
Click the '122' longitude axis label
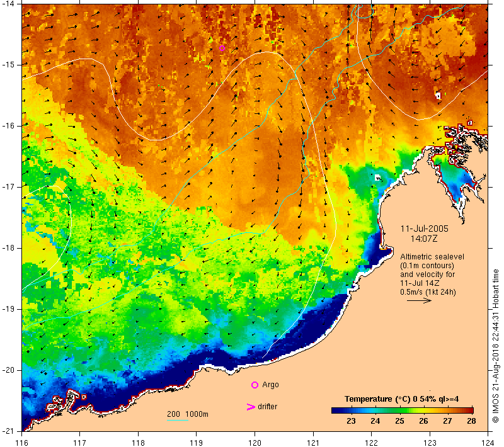click(x=372, y=443)
